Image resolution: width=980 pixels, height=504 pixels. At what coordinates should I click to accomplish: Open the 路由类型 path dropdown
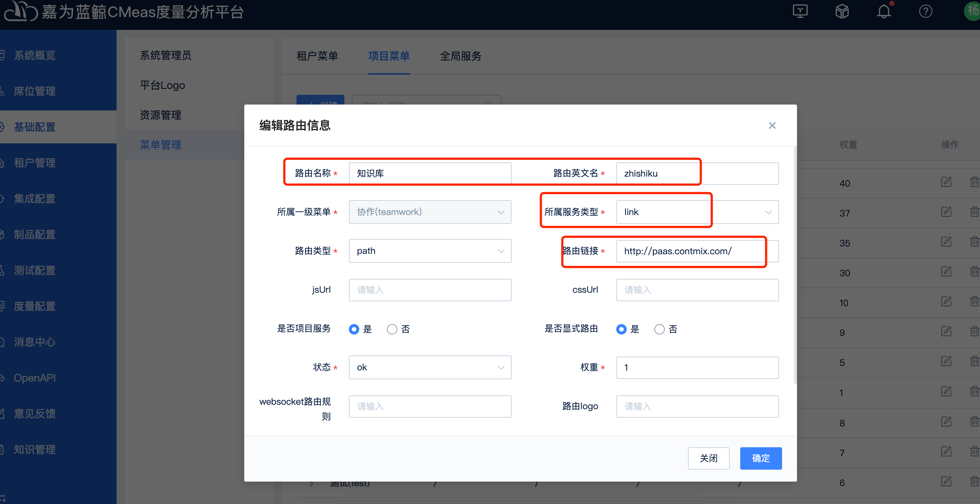pos(430,251)
